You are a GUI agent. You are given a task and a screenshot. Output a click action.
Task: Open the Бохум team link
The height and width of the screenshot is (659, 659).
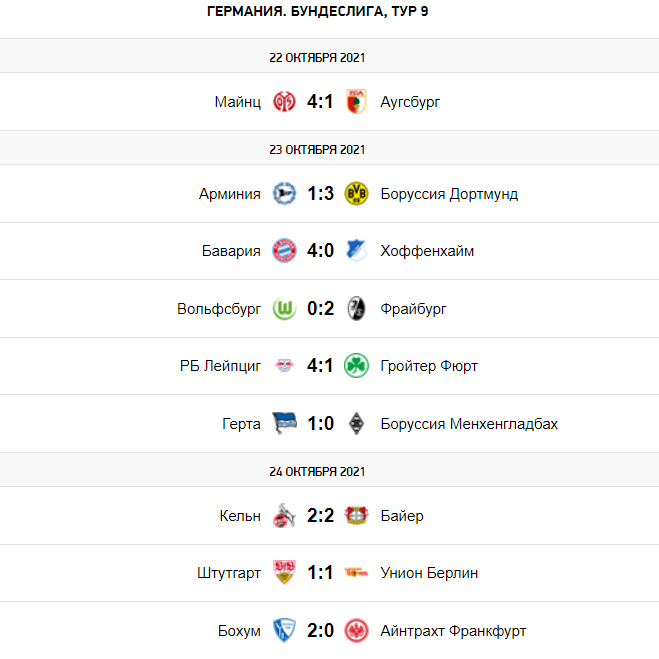coord(239,631)
